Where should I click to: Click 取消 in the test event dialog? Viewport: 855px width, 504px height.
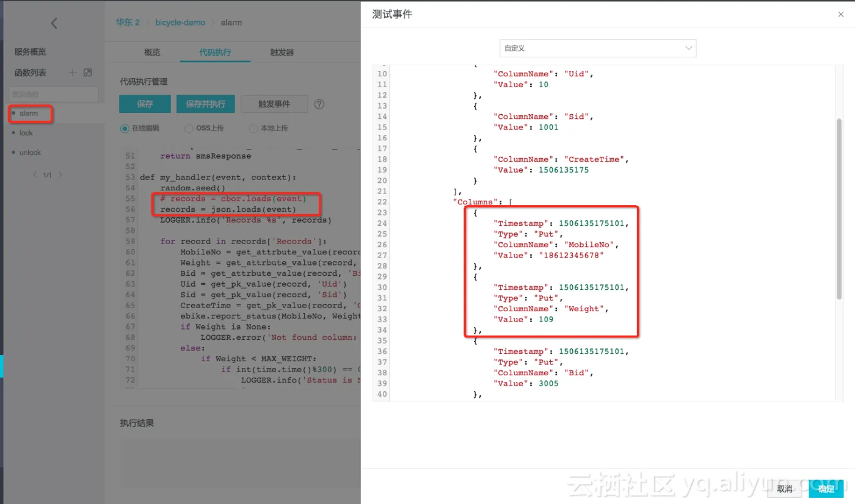pos(785,489)
